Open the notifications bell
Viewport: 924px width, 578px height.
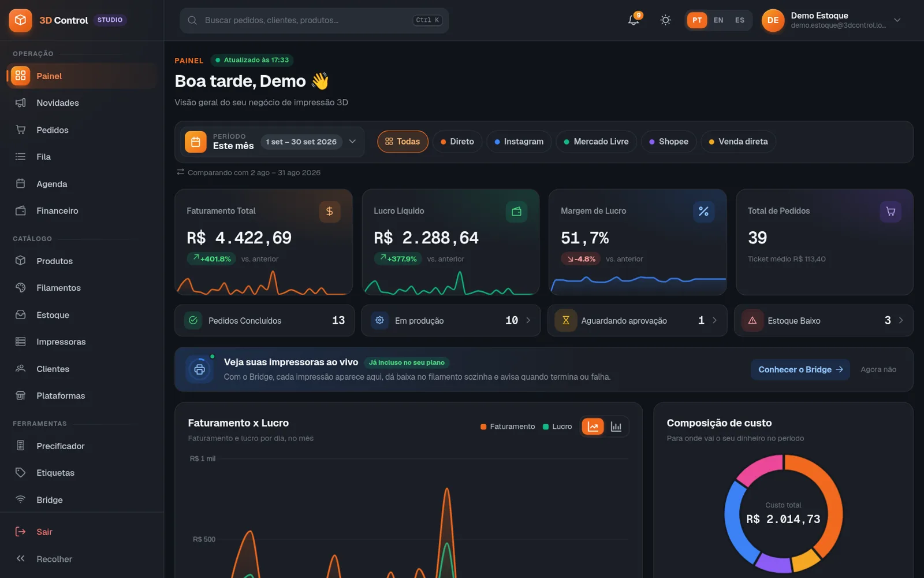pos(634,20)
